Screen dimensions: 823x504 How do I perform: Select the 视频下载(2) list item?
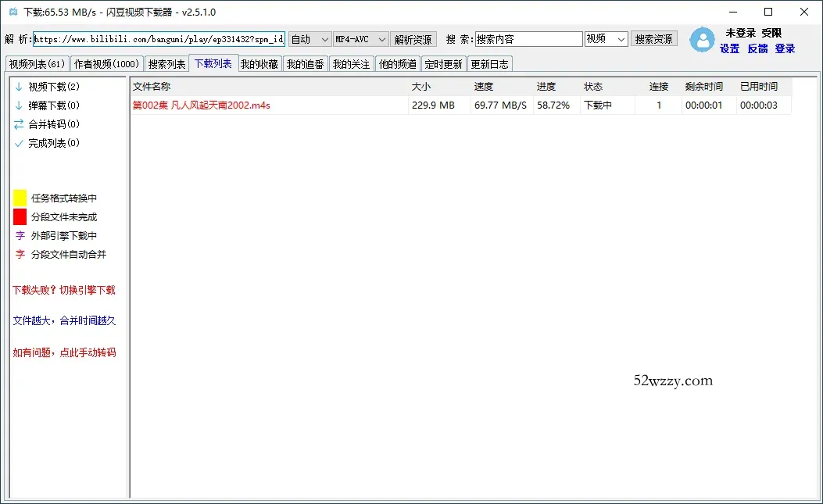click(53, 87)
